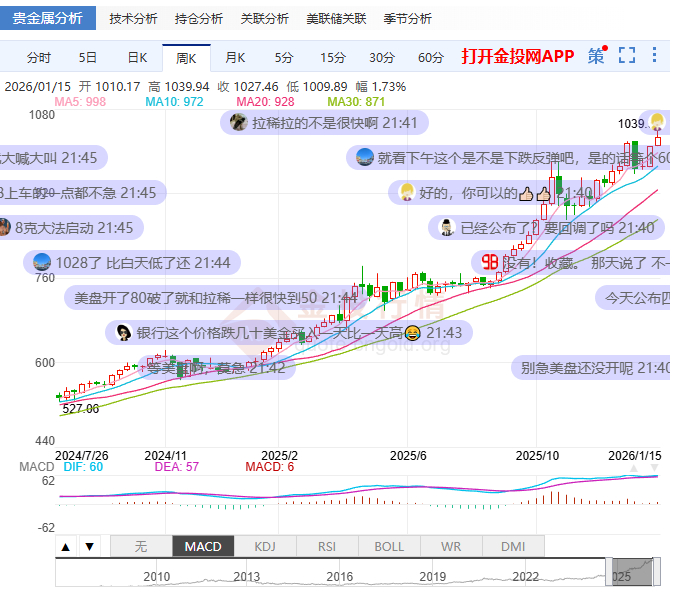
Task: Click the 2022 mark on the overview timeline
Action: click(526, 577)
